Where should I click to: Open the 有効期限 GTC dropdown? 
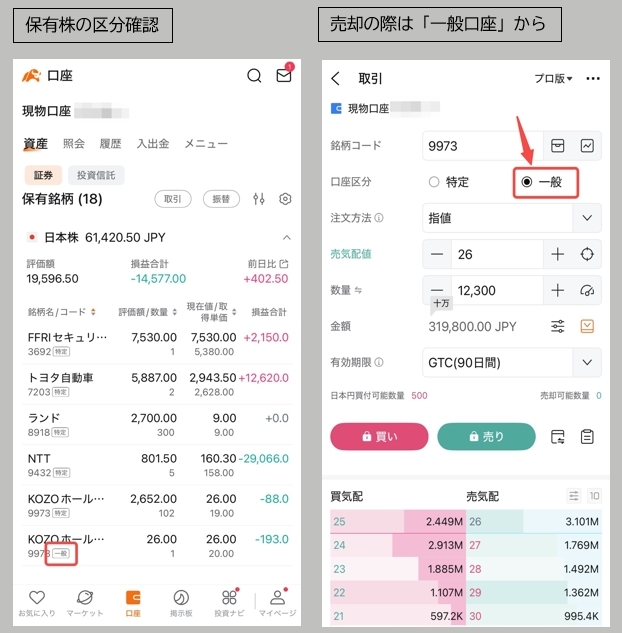tap(586, 362)
